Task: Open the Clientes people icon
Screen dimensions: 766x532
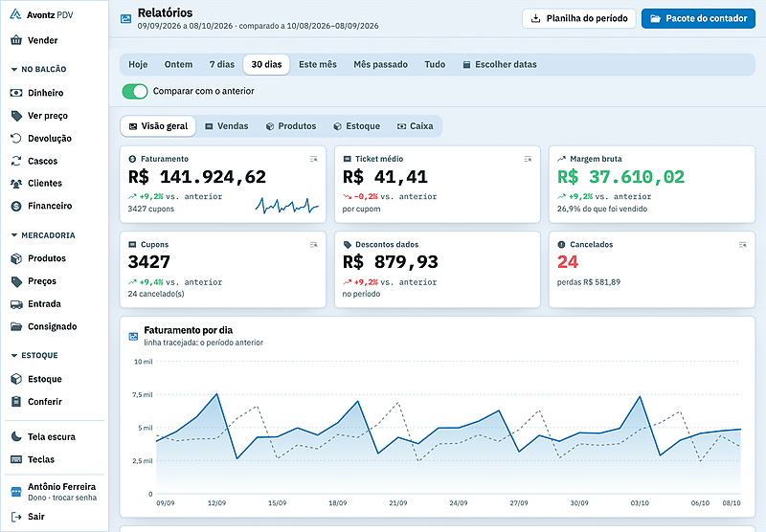Action: pos(16,184)
